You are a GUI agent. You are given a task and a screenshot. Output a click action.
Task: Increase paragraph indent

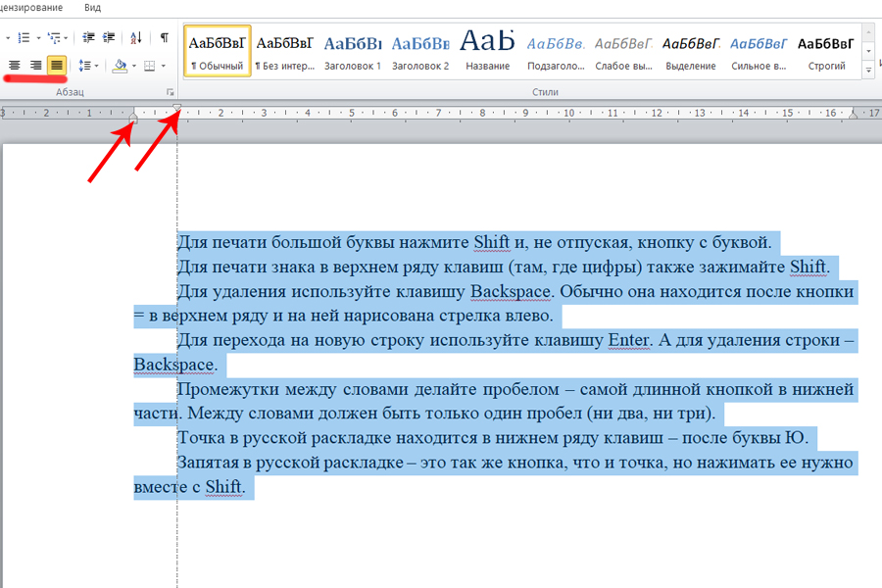coord(107,38)
